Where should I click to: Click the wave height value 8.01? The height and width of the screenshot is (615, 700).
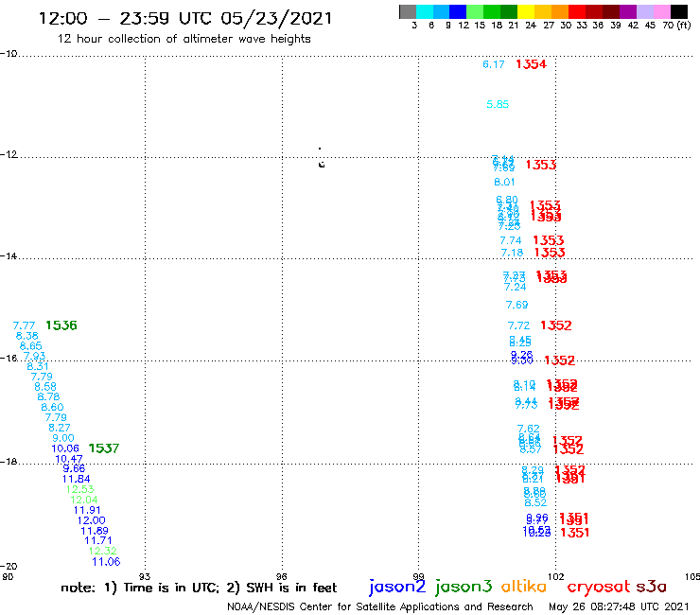click(504, 182)
